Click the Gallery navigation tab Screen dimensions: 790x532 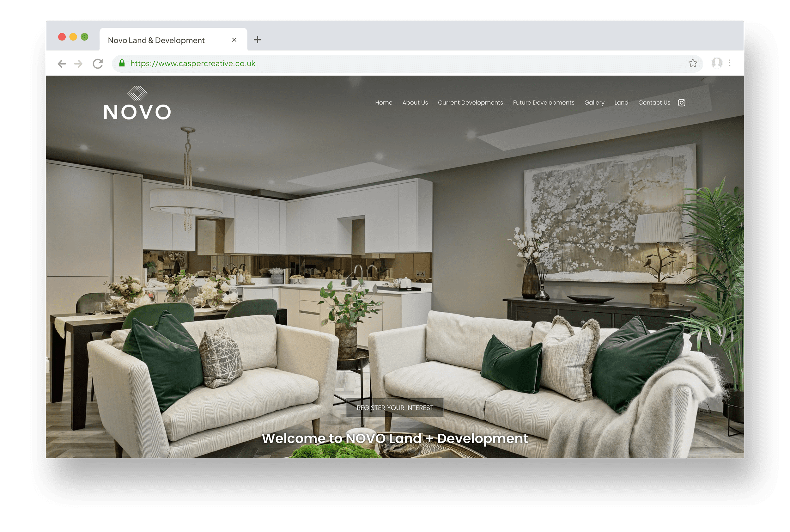tap(594, 102)
